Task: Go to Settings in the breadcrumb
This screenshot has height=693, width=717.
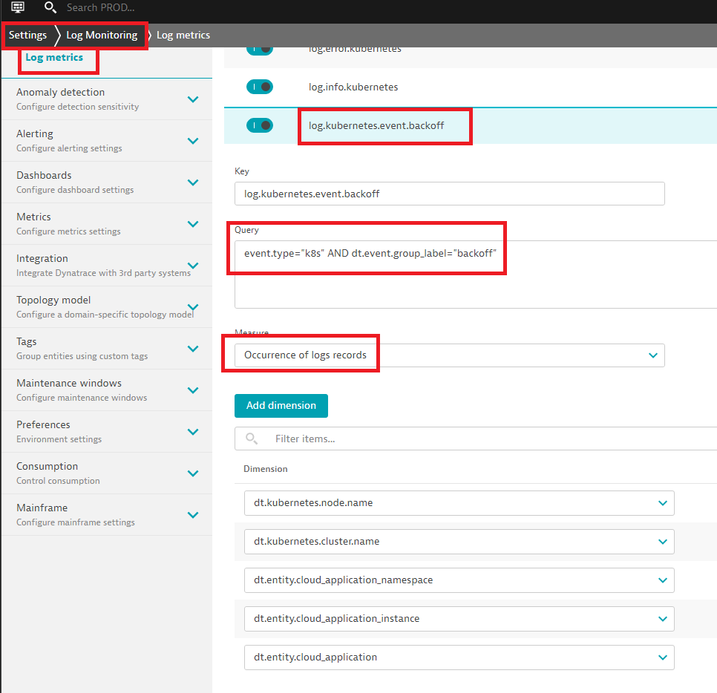Action: pyautogui.click(x=28, y=35)
